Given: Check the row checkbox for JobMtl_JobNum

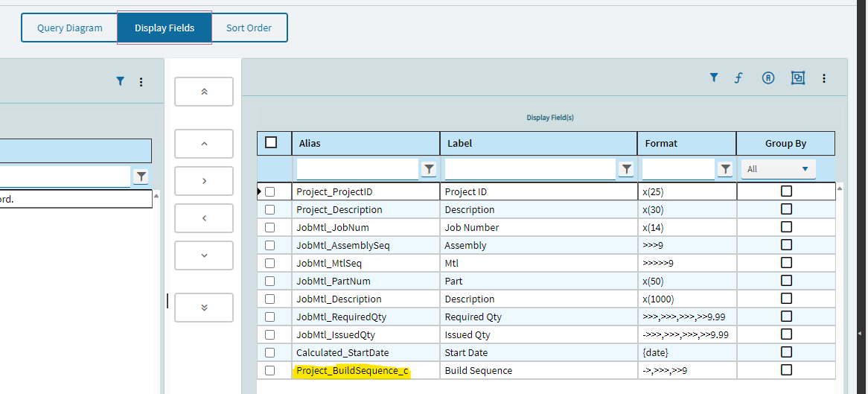Looking at the screenshot, I should tap(269, 227).
